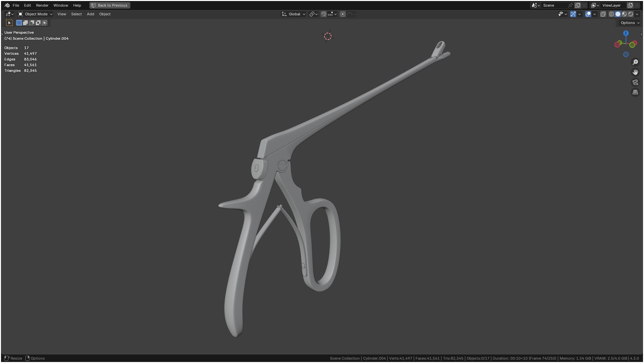The height and width of the screenshot is (363, 644).
Task: Open the gizmo options dropdown arrow
Action: tap(579, 14)
